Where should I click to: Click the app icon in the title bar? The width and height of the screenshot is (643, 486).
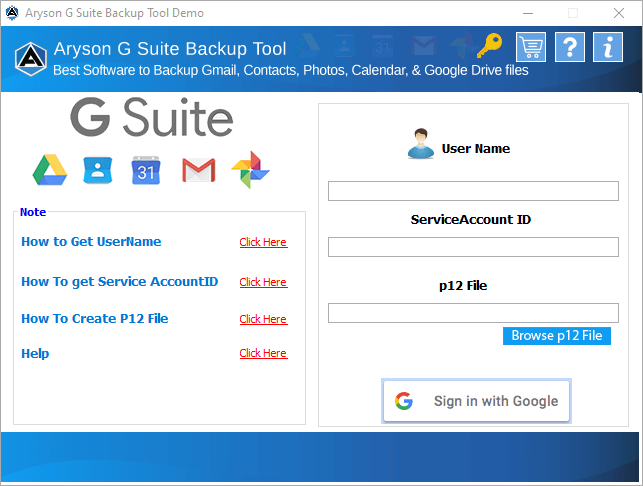(12, 13)
